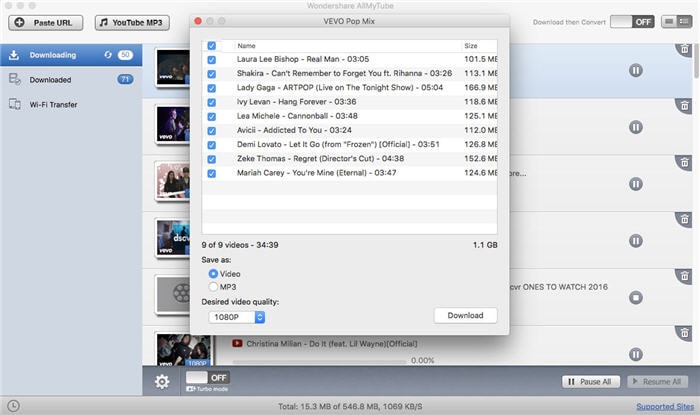Click the main window vertical scrollbar
This screenshot has height=415, width=700.
tap(696, 60)
